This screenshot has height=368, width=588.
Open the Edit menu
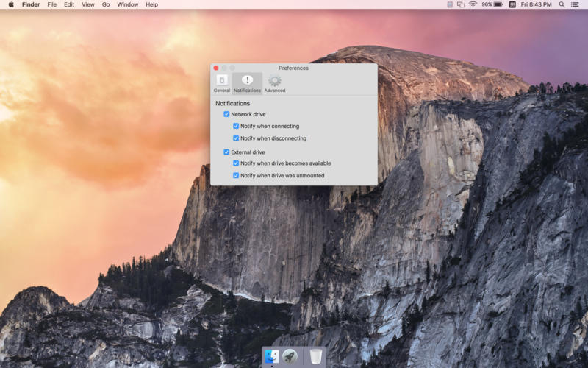click(x=69, y=4)
